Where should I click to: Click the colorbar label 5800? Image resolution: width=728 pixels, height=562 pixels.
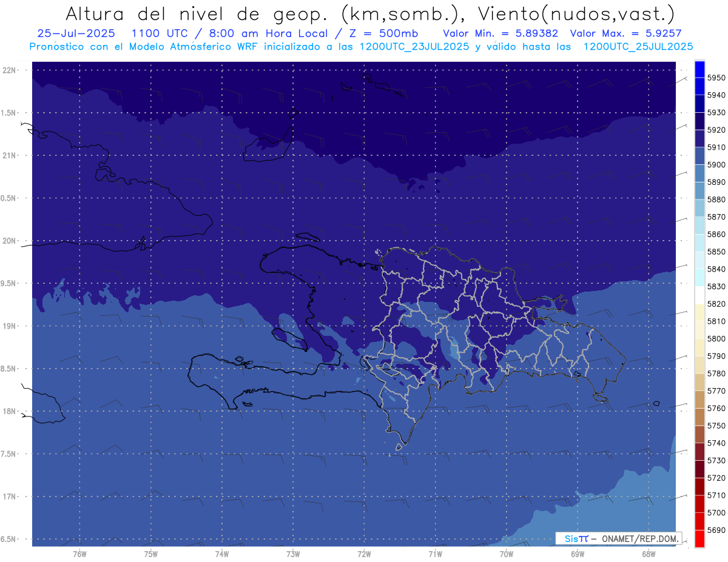[716, 339]
